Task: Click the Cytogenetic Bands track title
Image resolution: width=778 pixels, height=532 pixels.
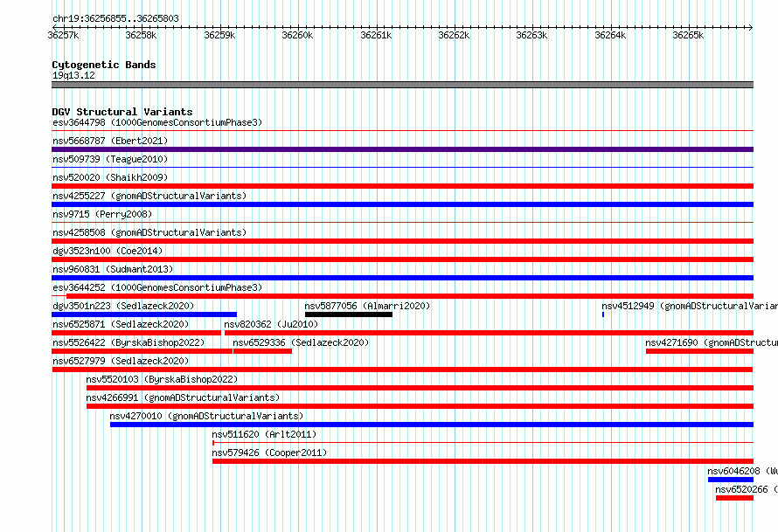Action: pyautogui.click(x=104, y=65)
